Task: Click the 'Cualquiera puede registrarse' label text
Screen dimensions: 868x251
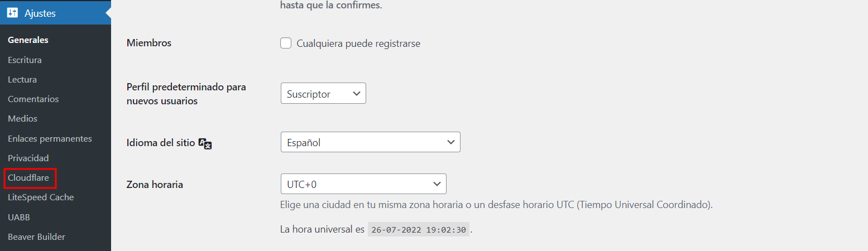Action: click(x=358, y=44)
